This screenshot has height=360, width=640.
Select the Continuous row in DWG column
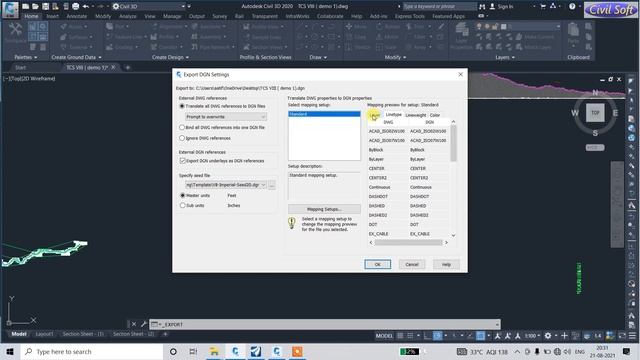[380, 187]
